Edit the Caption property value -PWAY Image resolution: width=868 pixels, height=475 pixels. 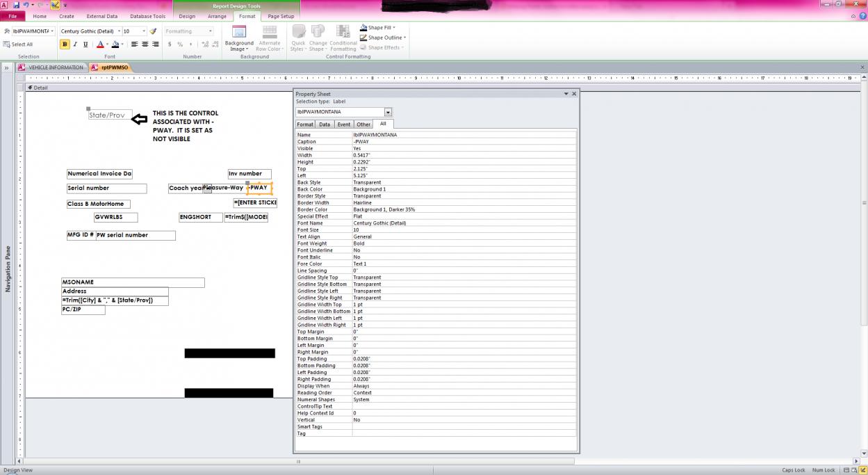click(464, 142)
